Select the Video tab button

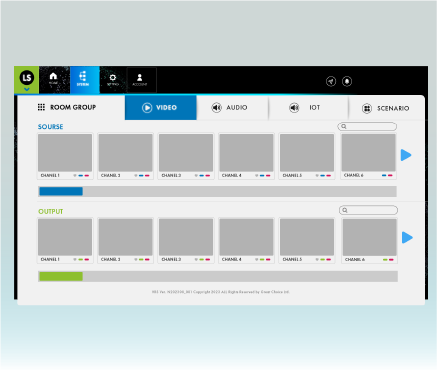click(x=161, y=108)
